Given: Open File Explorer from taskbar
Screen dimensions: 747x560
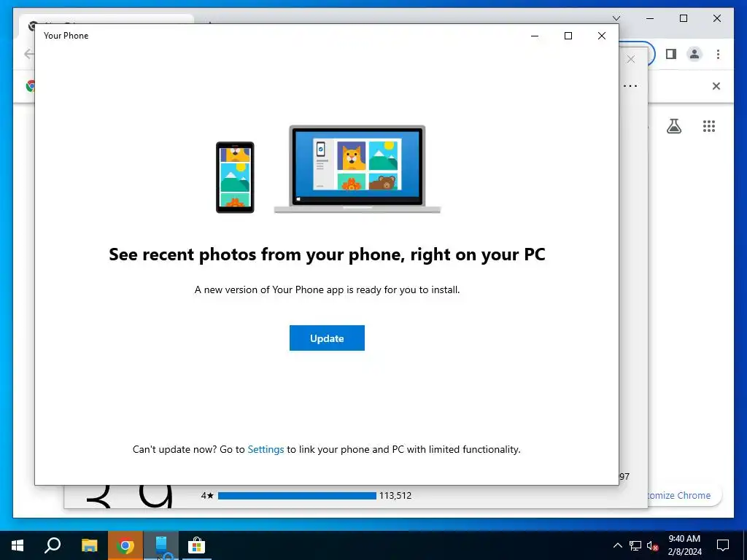Looking at the screenshot, I should pyautogui.click(x=89, y=545).
